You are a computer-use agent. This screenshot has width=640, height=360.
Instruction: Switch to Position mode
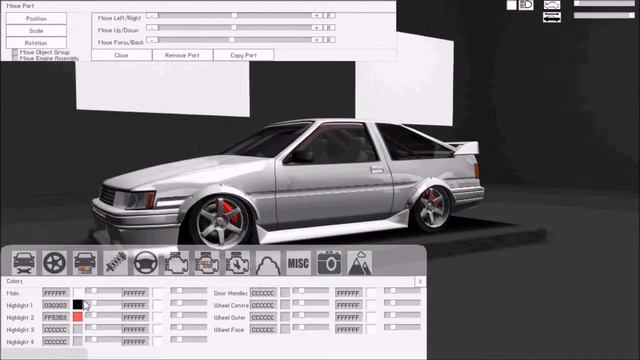[x=36, y=18]
